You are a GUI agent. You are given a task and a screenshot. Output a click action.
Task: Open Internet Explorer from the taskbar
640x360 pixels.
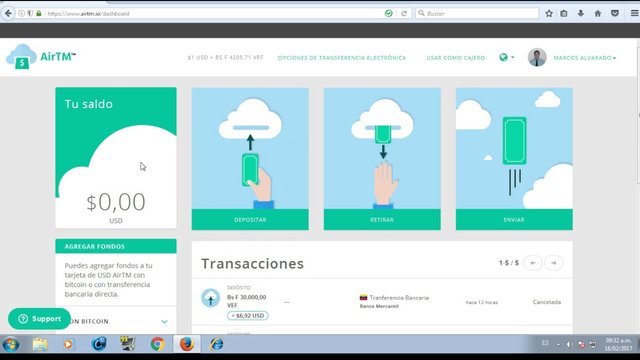pyautogui.click(x=216, y=344)
